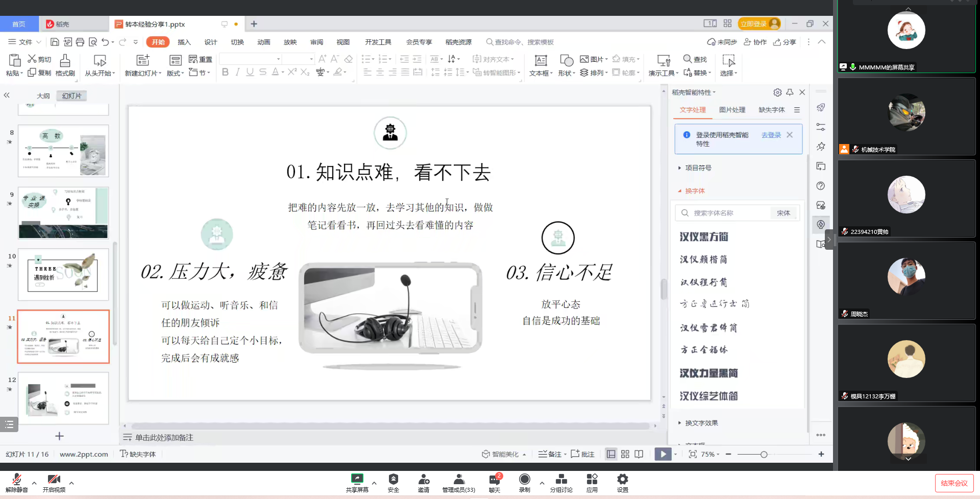980x499 pixels.
Task: Pin the smart features panel
Action: point(790,92)
